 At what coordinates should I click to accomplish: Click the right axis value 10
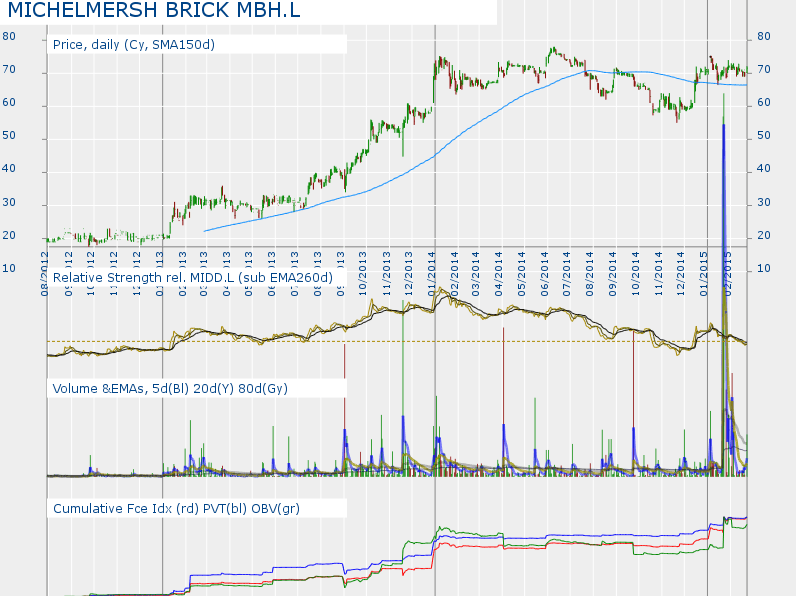click(x=764, y=269)
